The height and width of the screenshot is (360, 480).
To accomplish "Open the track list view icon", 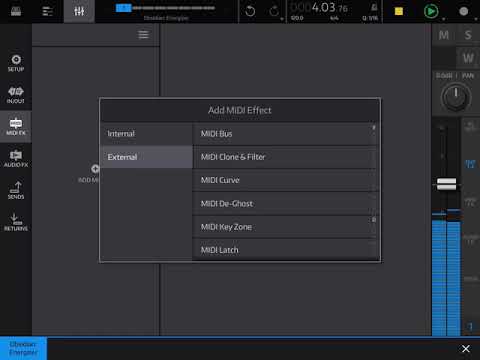I will tap(47, 11).
